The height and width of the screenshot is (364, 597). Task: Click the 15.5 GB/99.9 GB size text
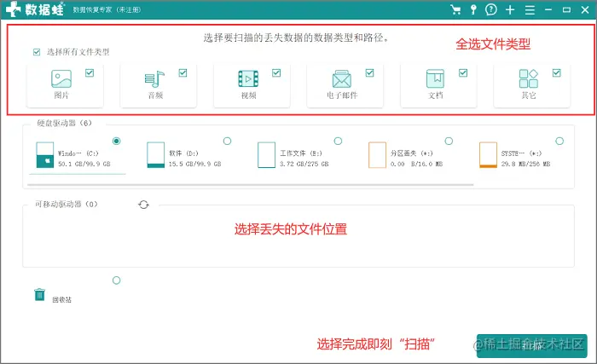pos(195,164)
